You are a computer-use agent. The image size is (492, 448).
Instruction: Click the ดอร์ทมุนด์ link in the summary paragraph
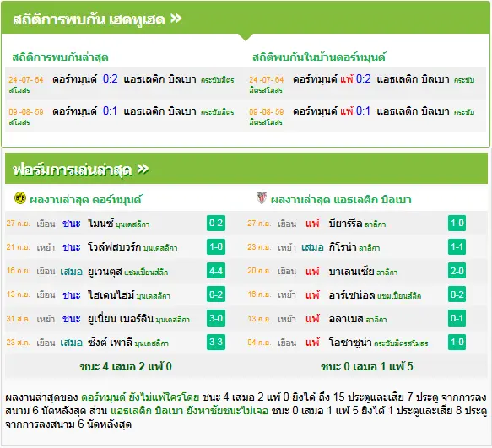point(103,397)
